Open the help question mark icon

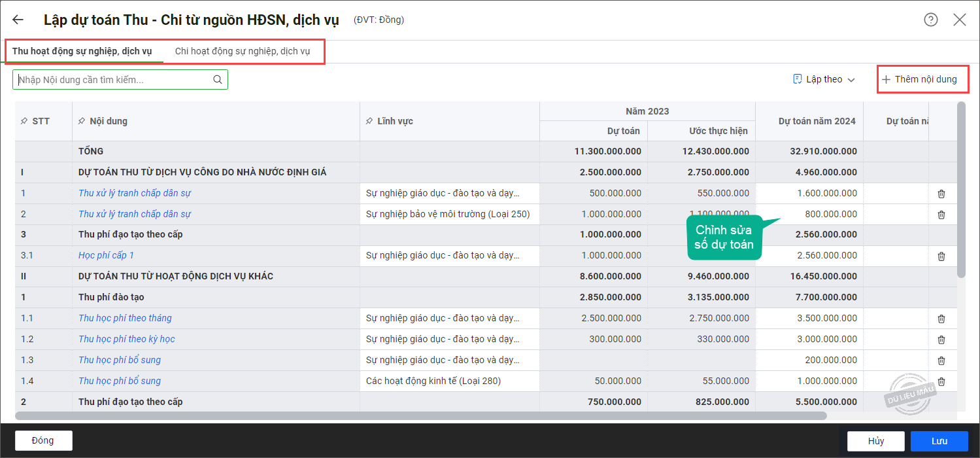coord(931,20)
